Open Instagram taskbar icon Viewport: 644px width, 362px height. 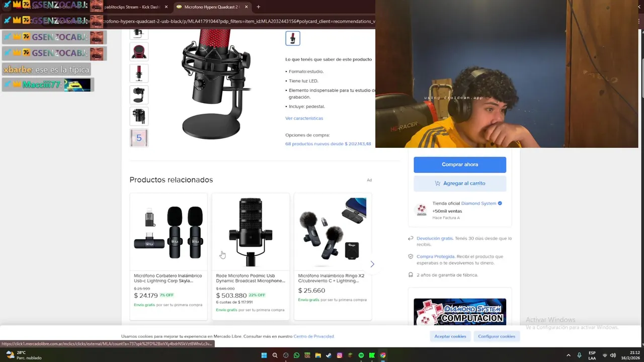pyautogui.click(x=340, y=355)
